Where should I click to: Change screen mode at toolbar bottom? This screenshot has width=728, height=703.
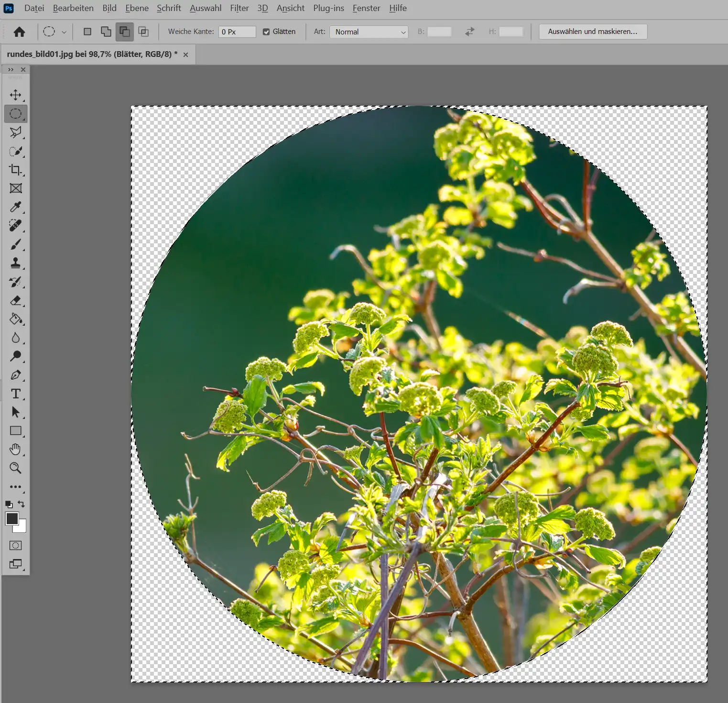(16, 564)
